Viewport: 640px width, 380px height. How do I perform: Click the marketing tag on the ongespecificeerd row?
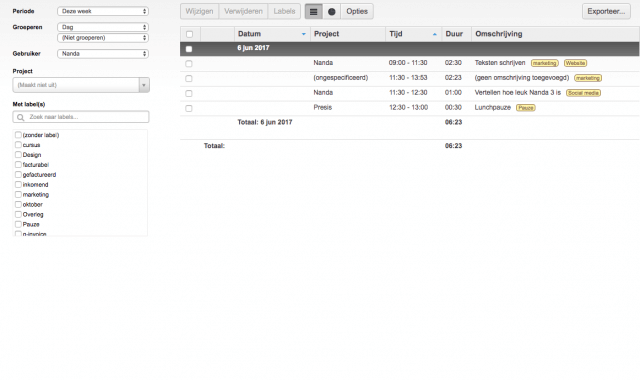point(588,78)
